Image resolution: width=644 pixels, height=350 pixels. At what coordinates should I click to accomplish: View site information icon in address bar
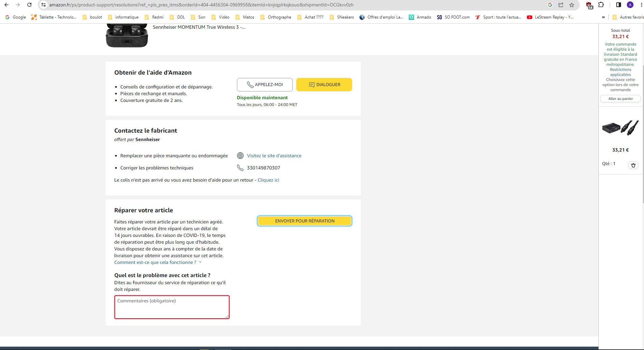click(44, 5)
